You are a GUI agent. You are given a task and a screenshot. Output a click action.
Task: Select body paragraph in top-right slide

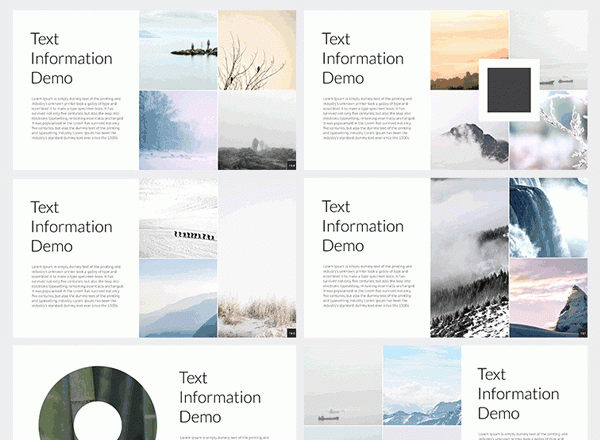click(365, 118)
